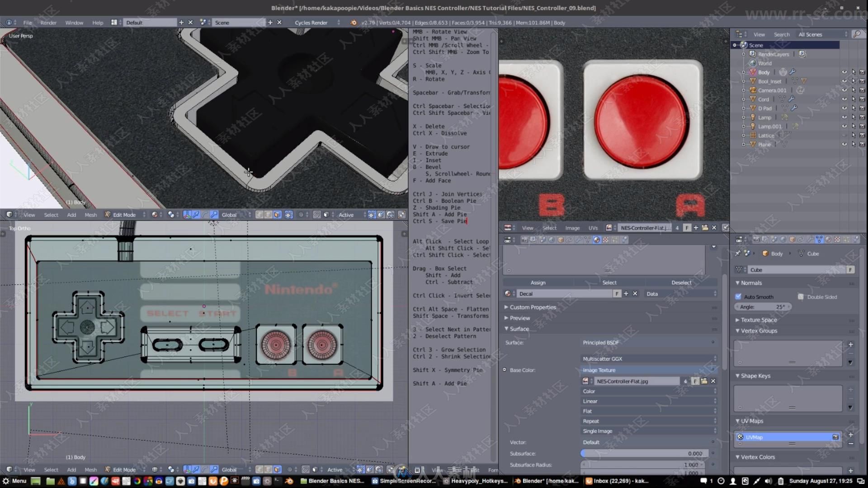The image size is (868, 488).
Task: Add new material slot data with plus next to Decal
Action: pos(626,294)
